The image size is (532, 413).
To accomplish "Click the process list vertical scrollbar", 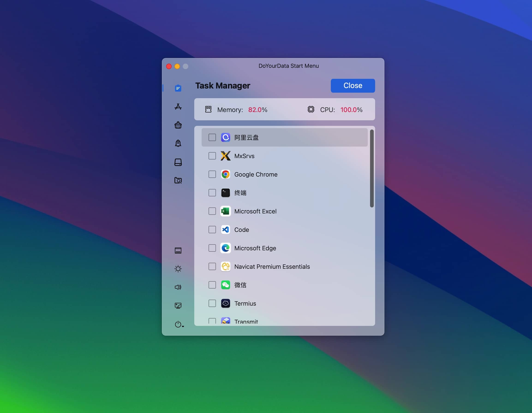I will (x=372, y=168).
